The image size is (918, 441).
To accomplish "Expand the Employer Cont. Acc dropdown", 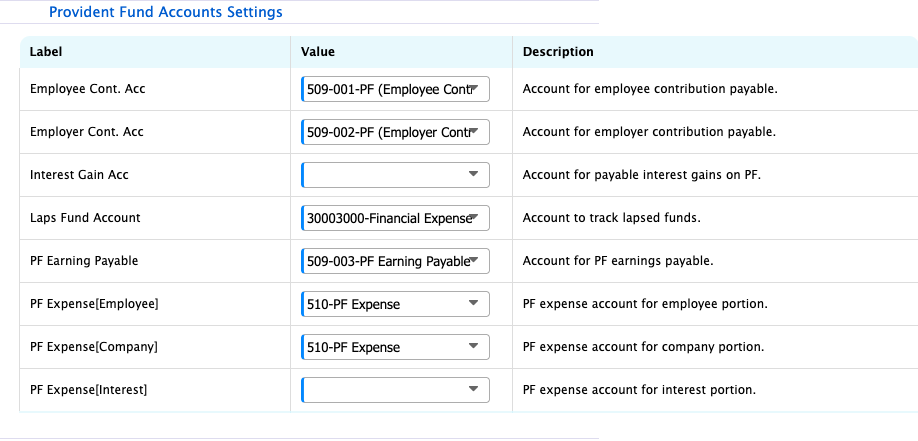I will [x=395, y=132].
